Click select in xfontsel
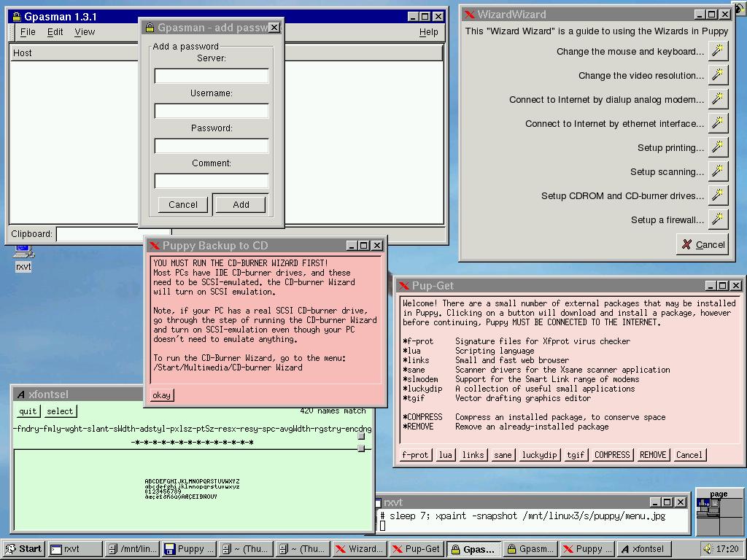The height and width of the screenshot is (560, 747). click(x=60, y=411)
